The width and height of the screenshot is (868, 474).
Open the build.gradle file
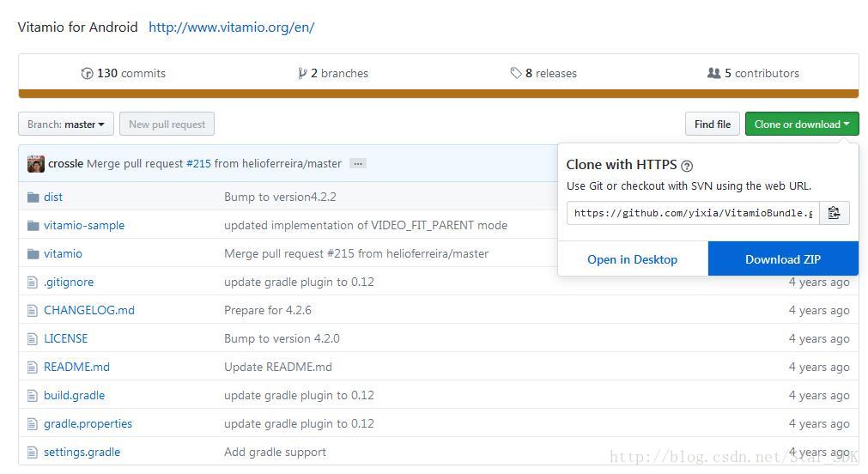click(x=74, y=395)
